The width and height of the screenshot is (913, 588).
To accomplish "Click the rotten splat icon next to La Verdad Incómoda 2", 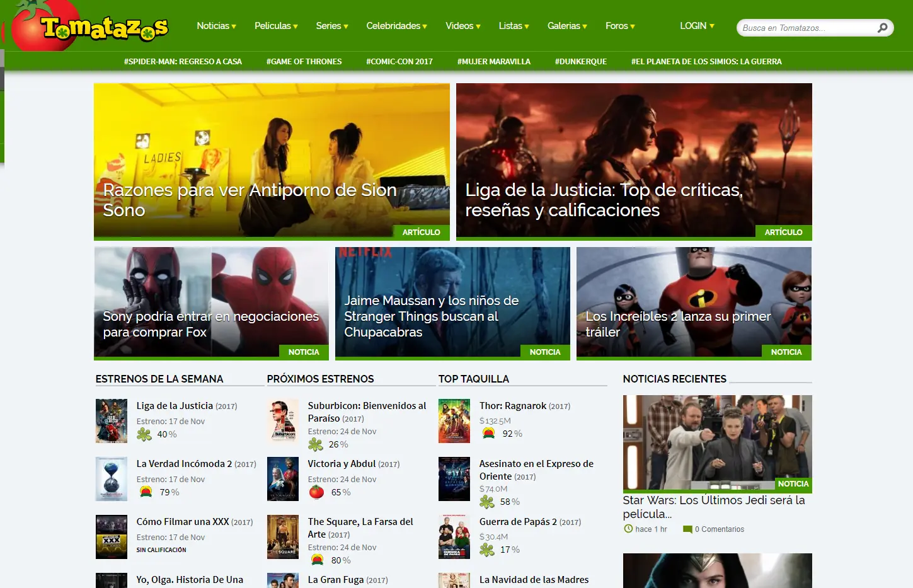I will point(144,492).
